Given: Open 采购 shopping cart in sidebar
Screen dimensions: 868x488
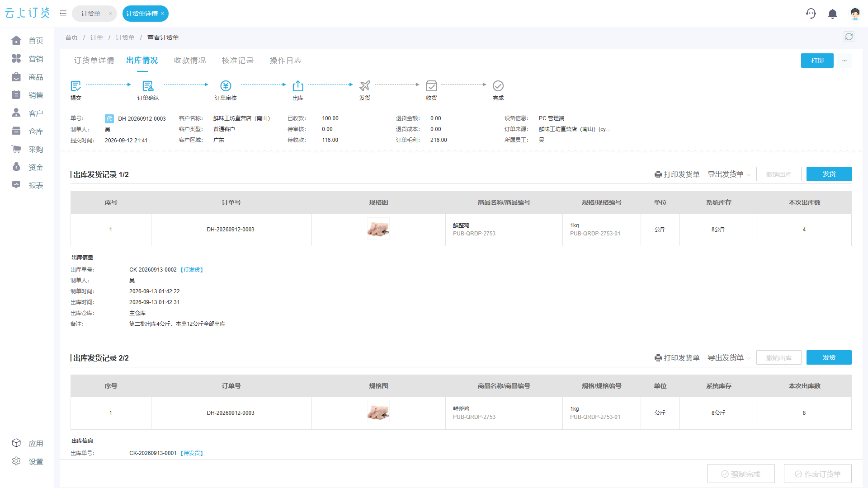Looking at the screenshot, I should [x=27, y=149].
